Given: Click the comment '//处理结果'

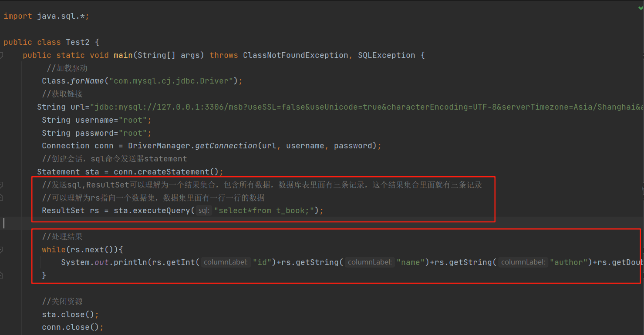Looking at the screenshot, I should 62,237.
